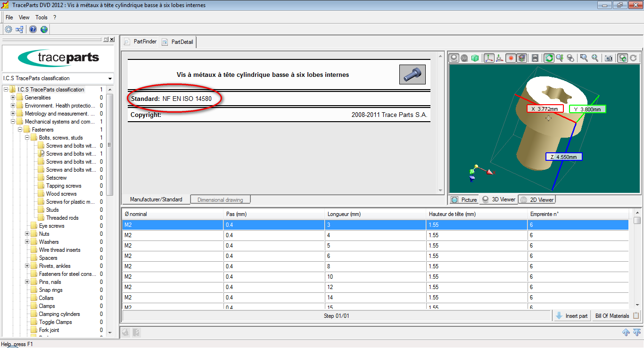Image resolution: width=644 pixels, height=348 pixels.
Task: Close the classification side panel
Action: (112, 40)
